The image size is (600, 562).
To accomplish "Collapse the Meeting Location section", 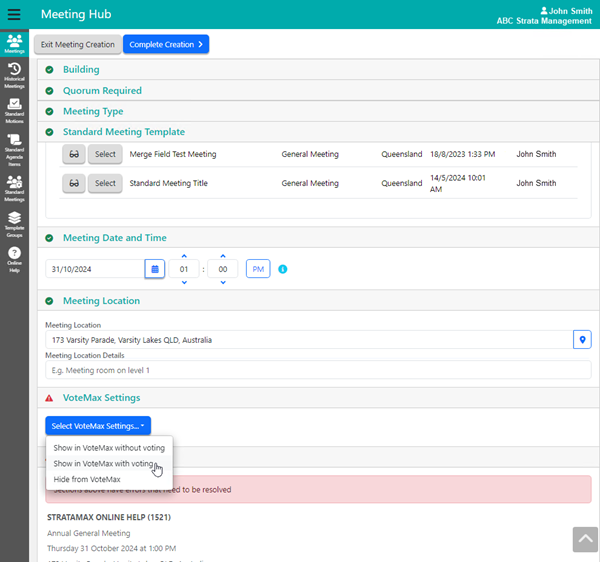I will coord(318,301).
